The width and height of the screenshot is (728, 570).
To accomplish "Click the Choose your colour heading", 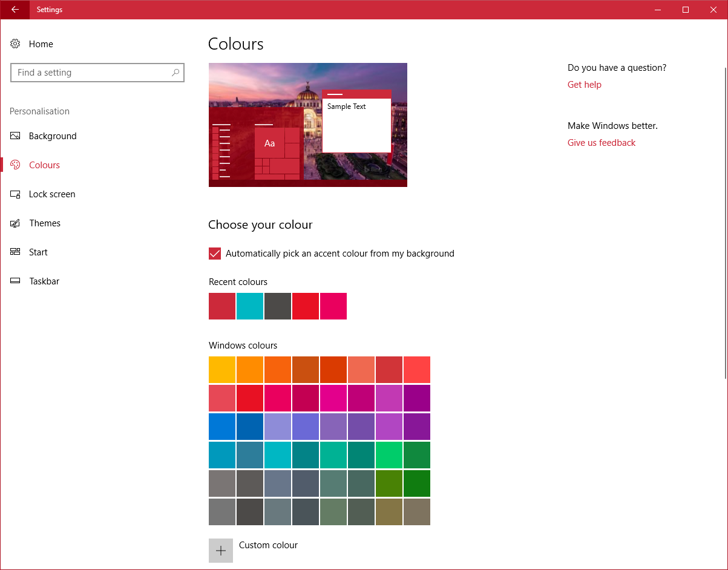I will coord(260,225).
